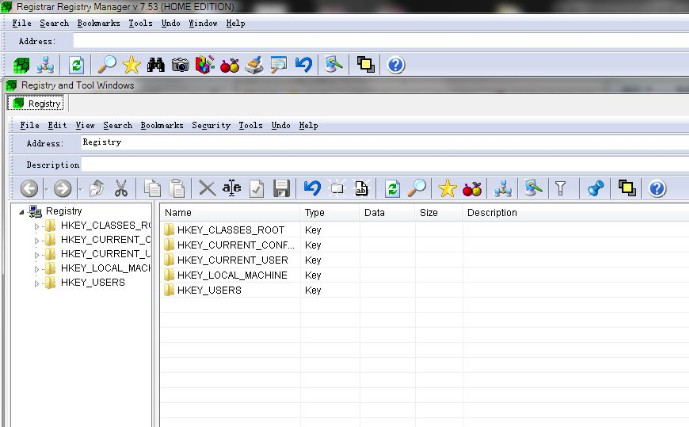This screenshot has width=689, height=427.
Task: Open the View menu
Action: [x=85, y=126]
